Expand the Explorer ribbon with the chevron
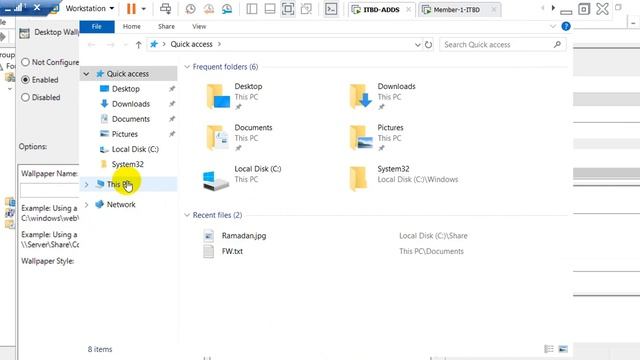This screenshot has height=360, width=640. tap(553, 27)
